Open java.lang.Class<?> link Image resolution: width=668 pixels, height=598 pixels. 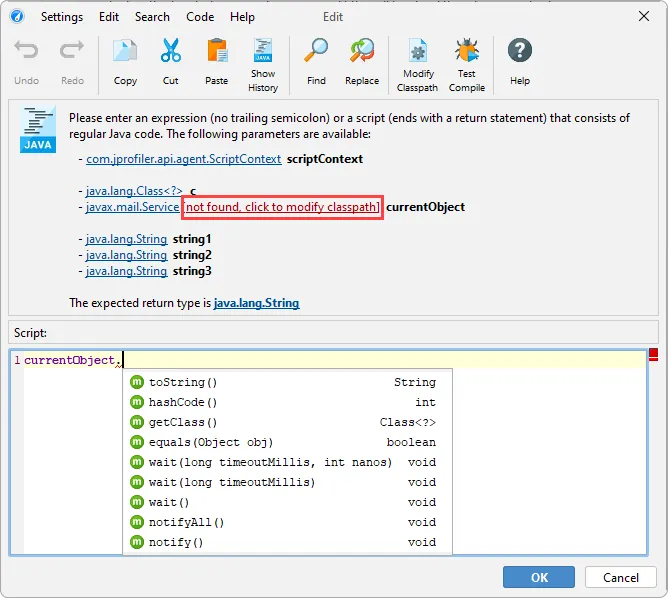134,191
